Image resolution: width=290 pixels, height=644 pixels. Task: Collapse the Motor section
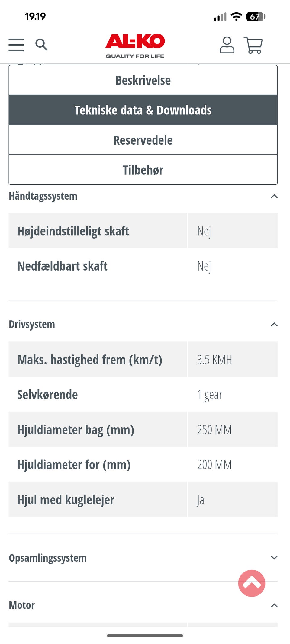(274, 605)
